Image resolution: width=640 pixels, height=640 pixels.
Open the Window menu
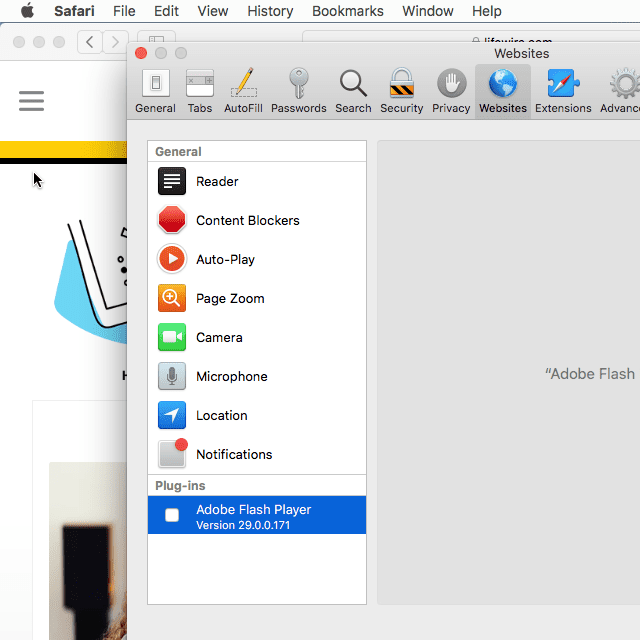428,11
